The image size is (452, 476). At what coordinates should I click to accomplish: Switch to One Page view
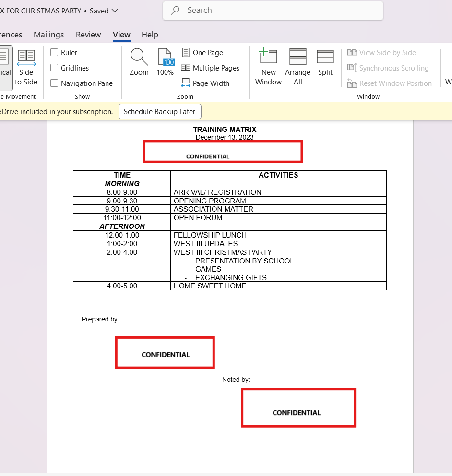coord(202,52)
